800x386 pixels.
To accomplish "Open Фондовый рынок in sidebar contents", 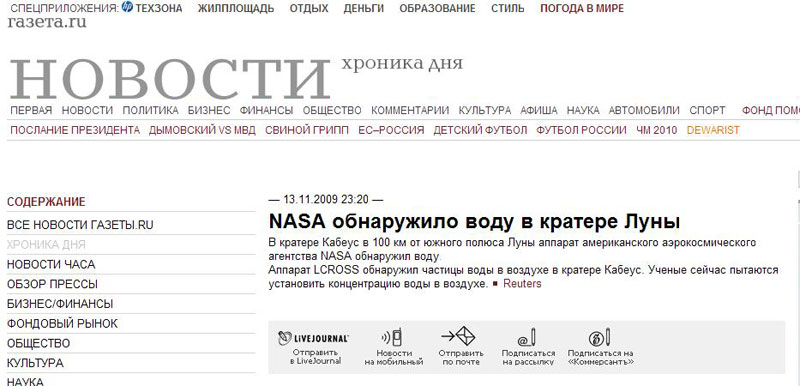I will coord(62,323).
